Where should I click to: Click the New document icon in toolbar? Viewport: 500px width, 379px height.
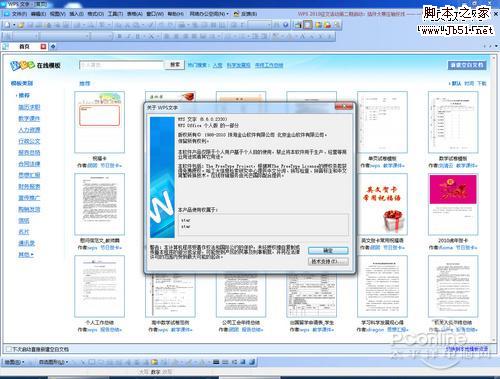coord(7,25)
